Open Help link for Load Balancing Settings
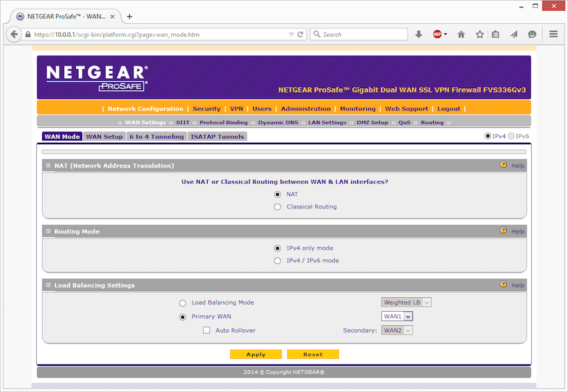Viewport: 568px width, 392px height. point(518,285)
